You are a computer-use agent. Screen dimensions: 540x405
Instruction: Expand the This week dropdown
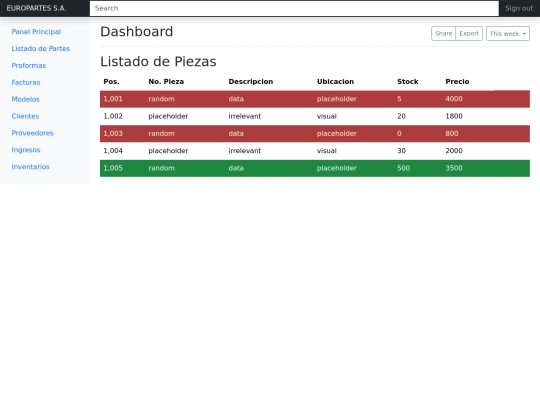coord(508,33)
